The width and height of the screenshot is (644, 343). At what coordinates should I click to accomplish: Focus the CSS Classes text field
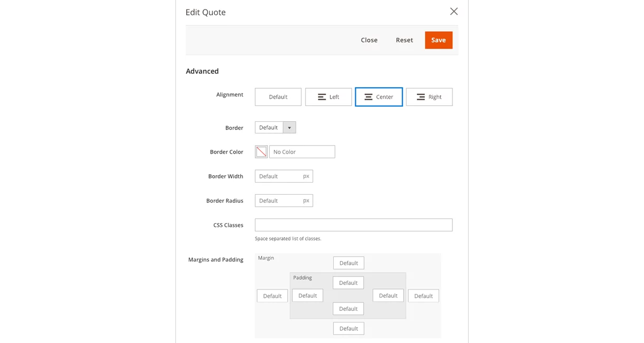[354, 225]
